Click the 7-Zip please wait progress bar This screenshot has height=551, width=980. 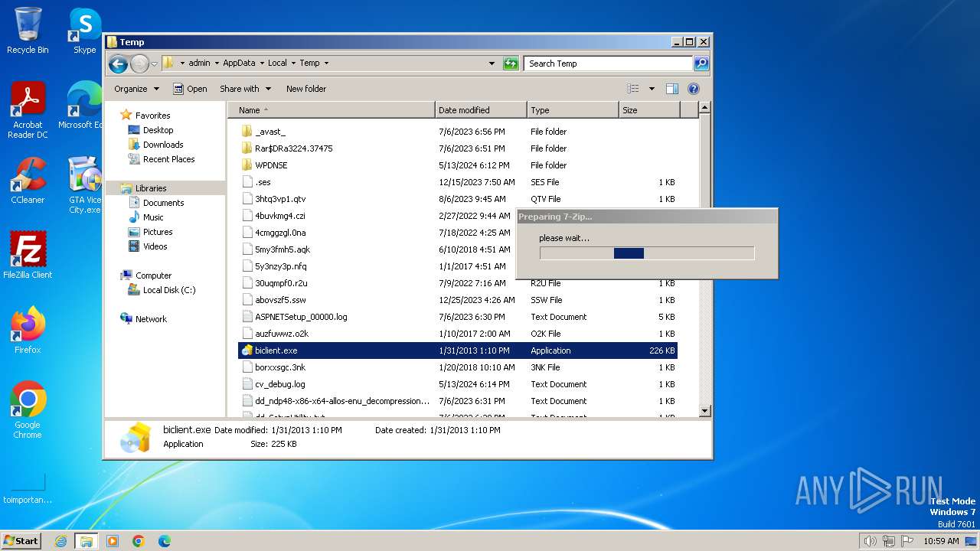[x=647, y=253]
